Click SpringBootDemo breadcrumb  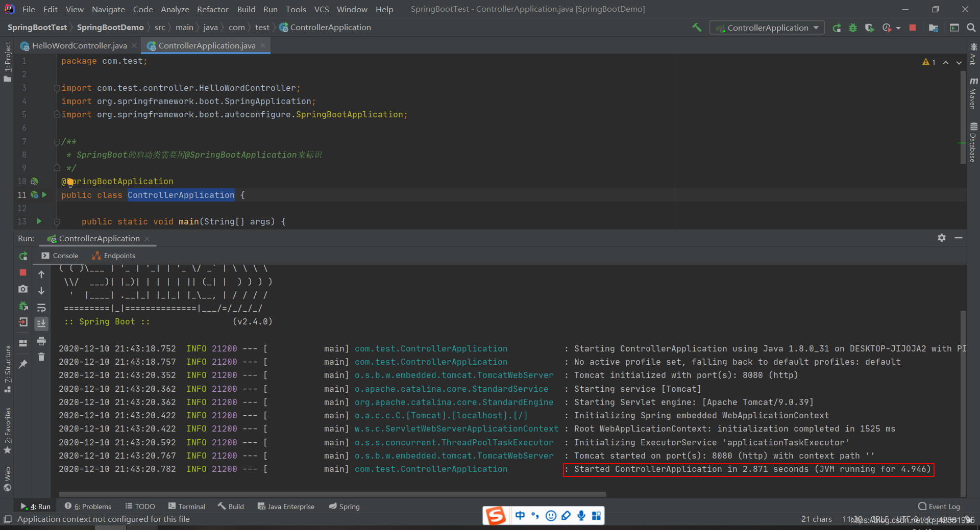(110, 27)
